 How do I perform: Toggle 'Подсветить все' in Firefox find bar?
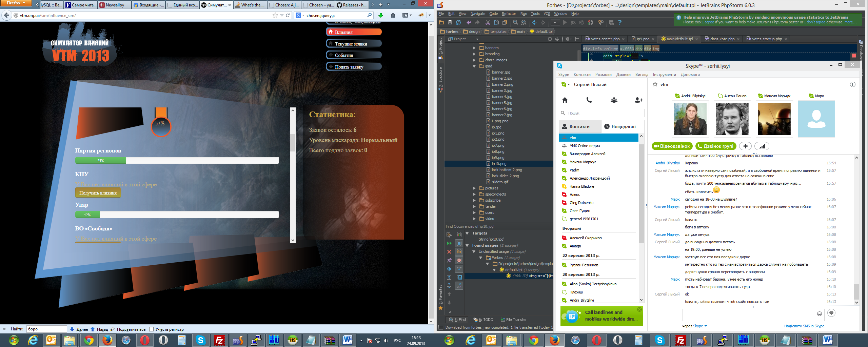click(x=128, y=329)
